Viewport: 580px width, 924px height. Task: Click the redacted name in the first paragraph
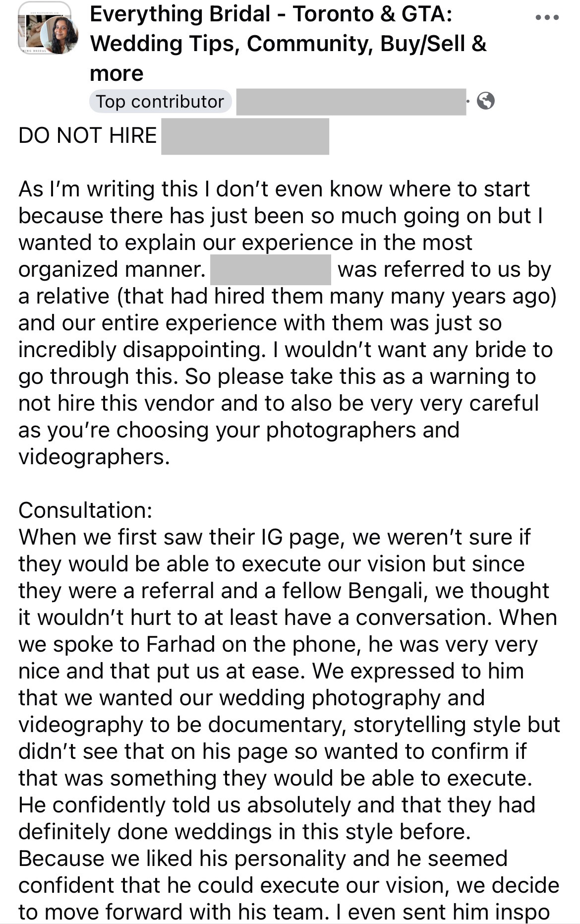[270, 269]
